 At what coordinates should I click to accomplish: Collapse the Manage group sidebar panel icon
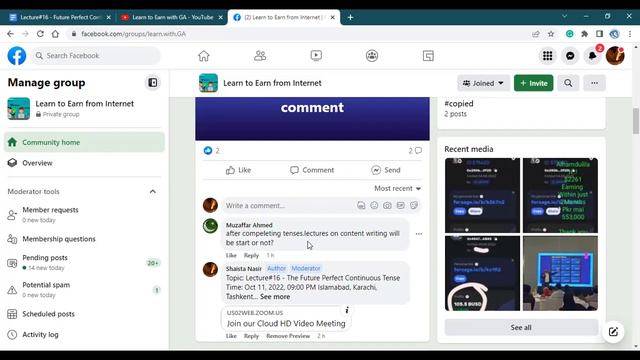pyautogui.click(x=153, y=83)
